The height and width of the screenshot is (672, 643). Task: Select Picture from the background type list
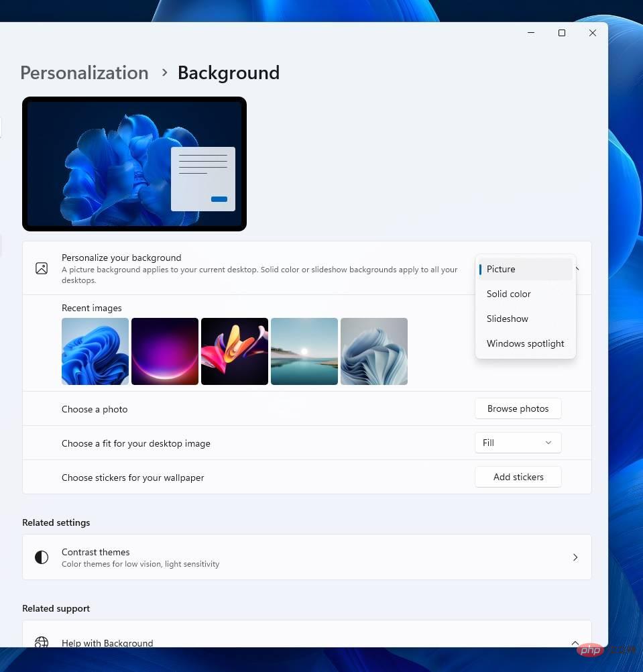[501, 269]
